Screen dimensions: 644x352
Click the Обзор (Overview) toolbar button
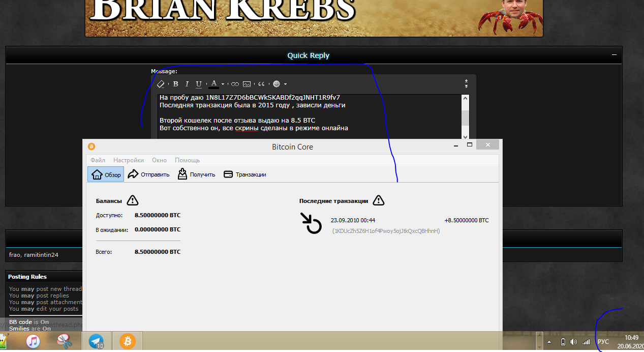point(106,174)
